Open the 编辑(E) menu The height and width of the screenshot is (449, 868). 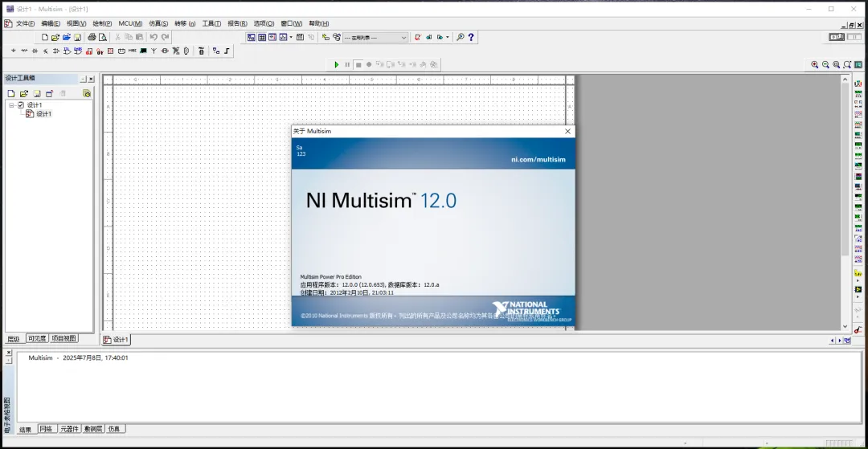coord(51,23)
